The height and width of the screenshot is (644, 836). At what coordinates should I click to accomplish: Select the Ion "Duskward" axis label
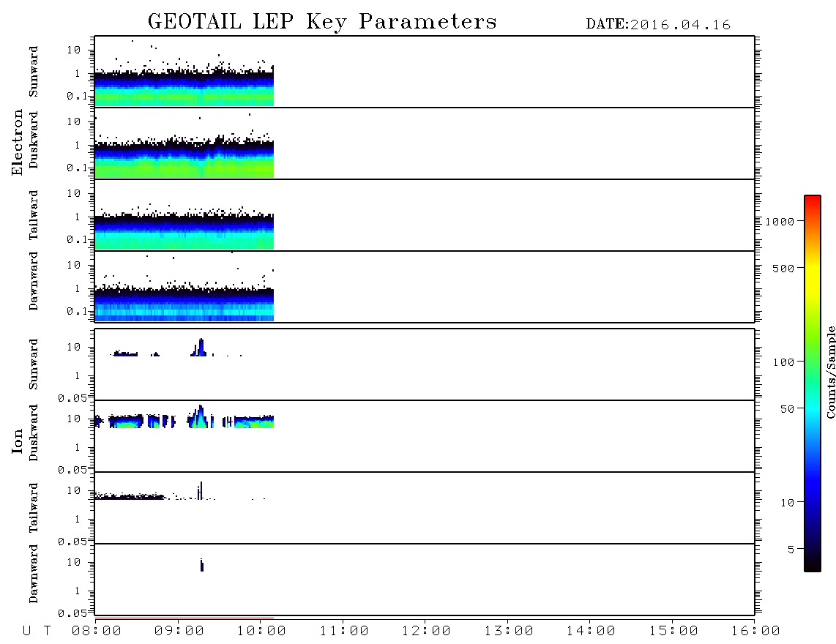(34, 433)
